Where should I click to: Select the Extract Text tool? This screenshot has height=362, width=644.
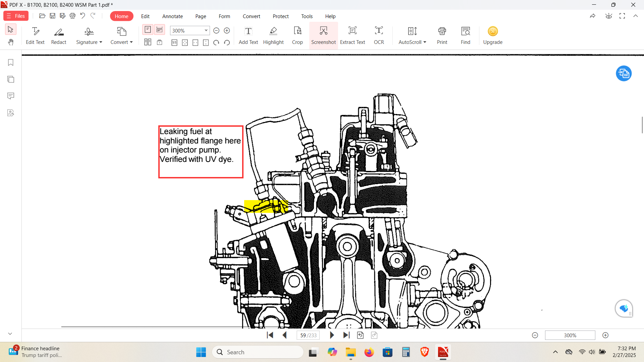click(x=353, y=35)
